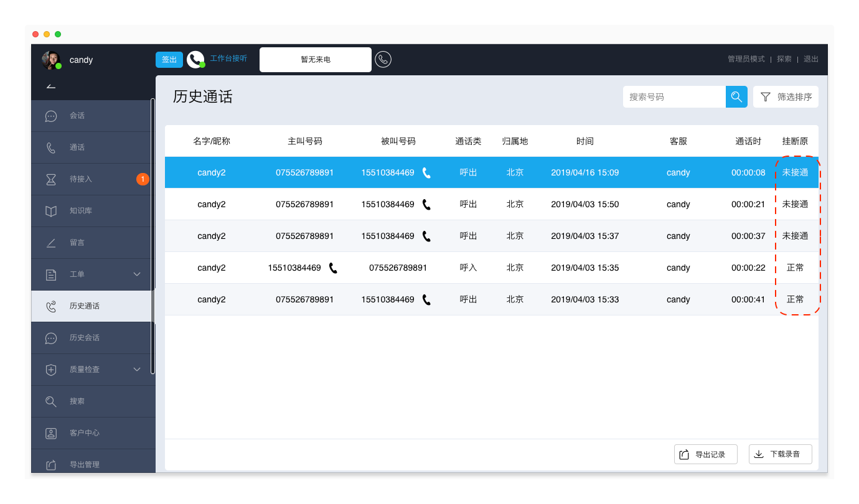Click phone icon next to caller in 15:35 row
Image resolution: width=859 pixels, height=504 pixels.
pos(333,268)
